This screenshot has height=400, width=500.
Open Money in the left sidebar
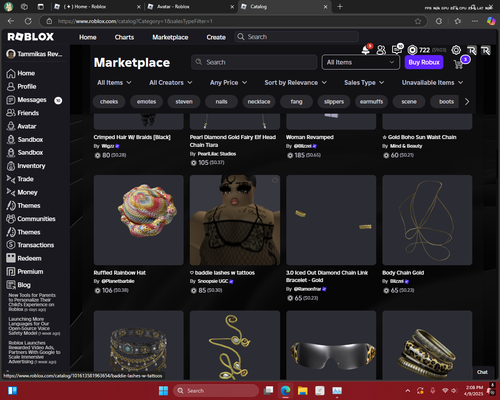27,192
